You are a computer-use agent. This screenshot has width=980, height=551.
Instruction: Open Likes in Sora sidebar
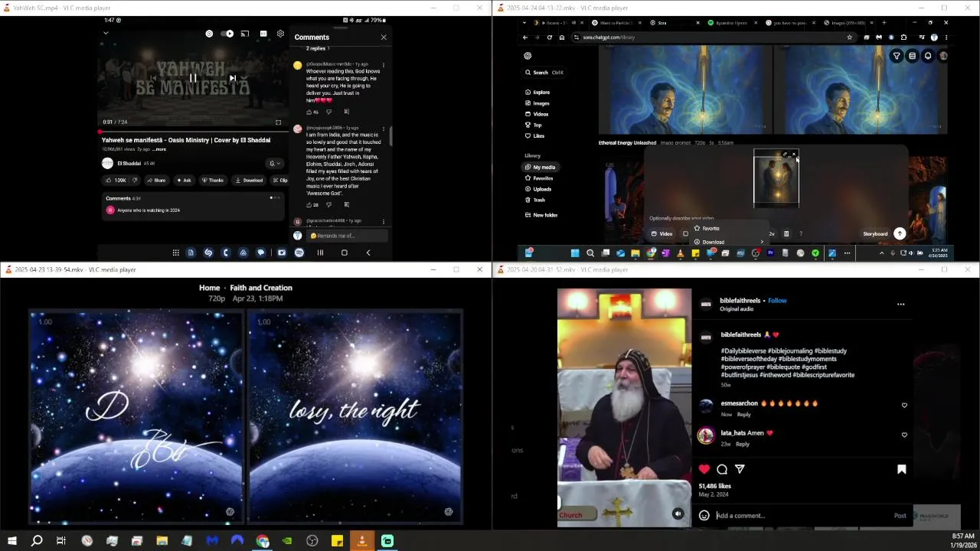click(535, 136)
